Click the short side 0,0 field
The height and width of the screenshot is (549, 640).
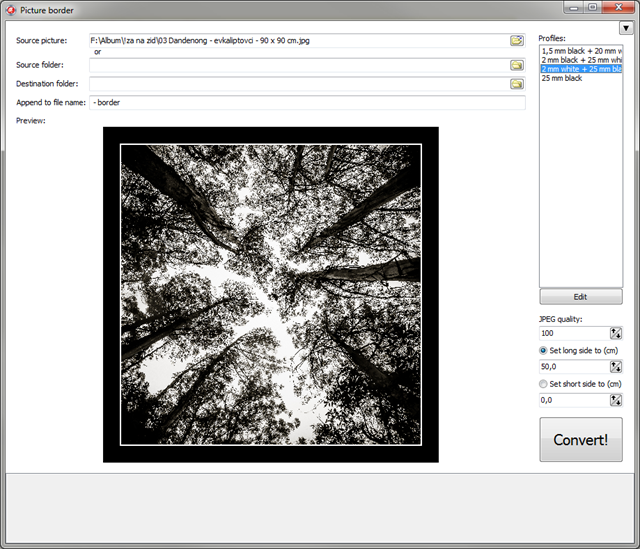[x=574, y=400]
